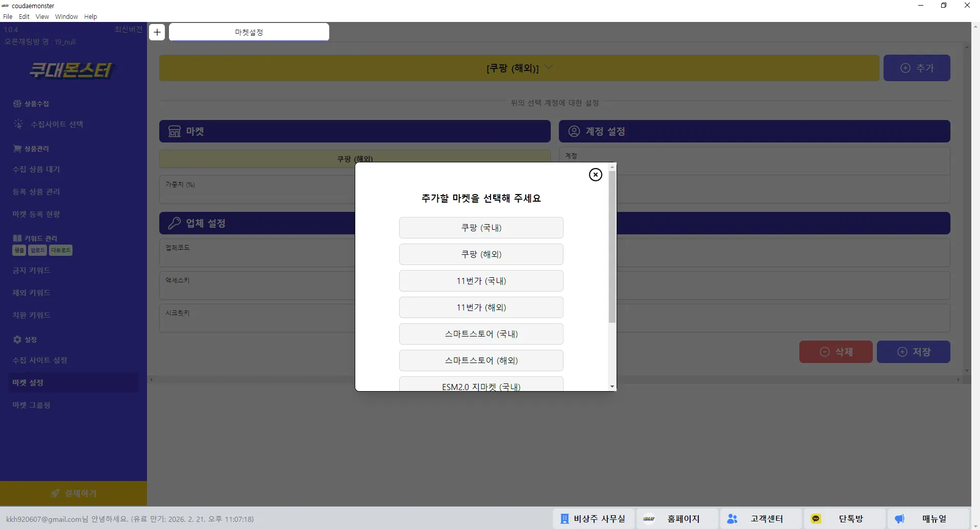The image size is (980, 530).
Task: Click the red 삭제 button
Action: click(x=836, y=352)
